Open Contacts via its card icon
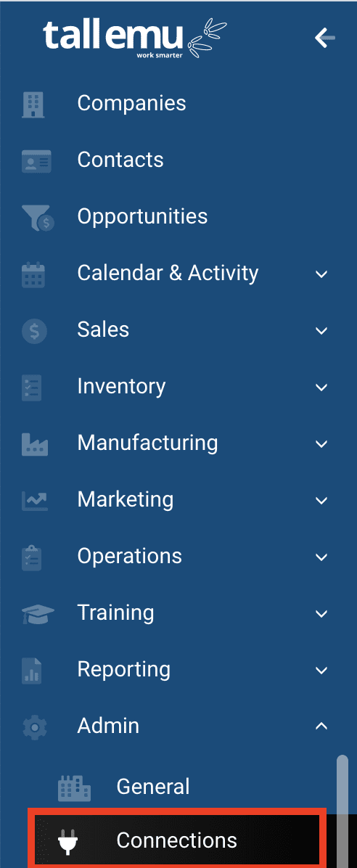The width and height of the screenshot is (357, 868). pyautogui.click(x=36, y=160)
